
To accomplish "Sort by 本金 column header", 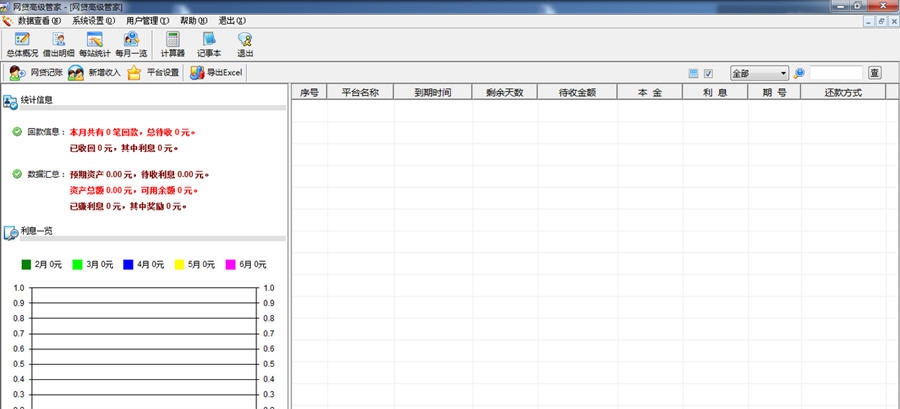I will (650, 92).
